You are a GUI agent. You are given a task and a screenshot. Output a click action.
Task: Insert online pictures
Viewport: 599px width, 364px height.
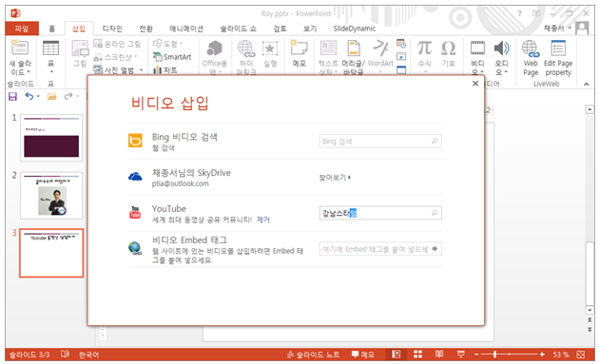118,44
